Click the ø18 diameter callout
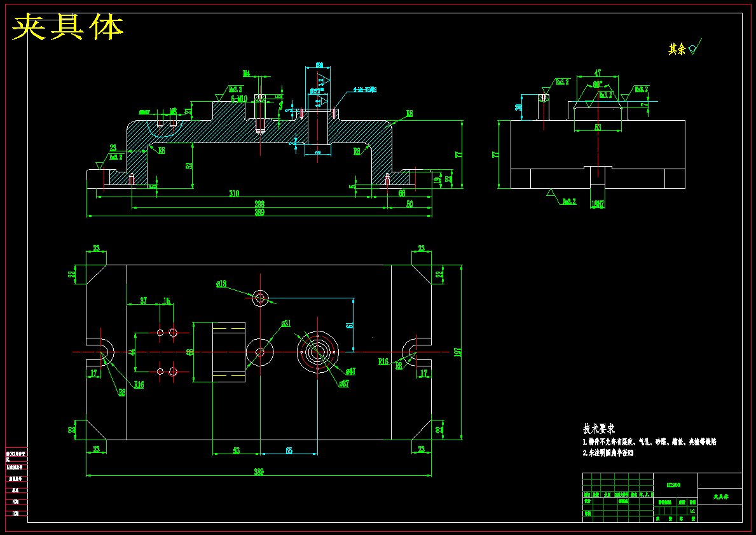This screenshot has width=756, height=535. [x=221, y=284]
